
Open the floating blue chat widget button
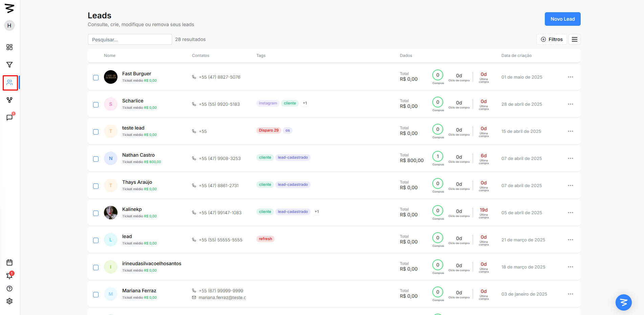tap(624, 302)
